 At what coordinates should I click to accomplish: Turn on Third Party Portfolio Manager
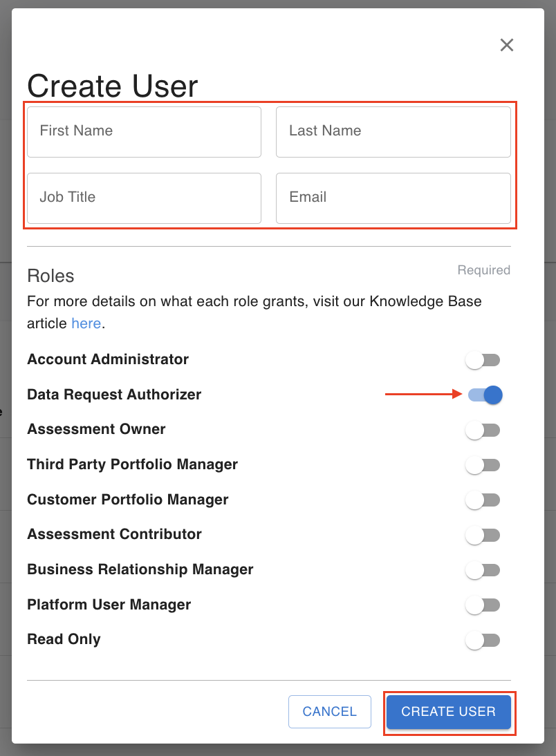[x=483, y=464]
